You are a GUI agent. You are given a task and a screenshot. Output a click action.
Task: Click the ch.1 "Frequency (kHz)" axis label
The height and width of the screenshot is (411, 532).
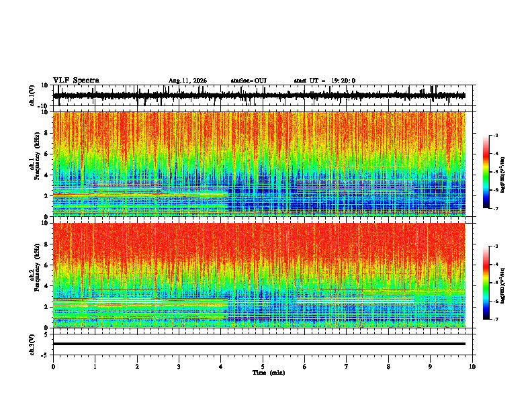pyautogui.click(x=37, y=154)
